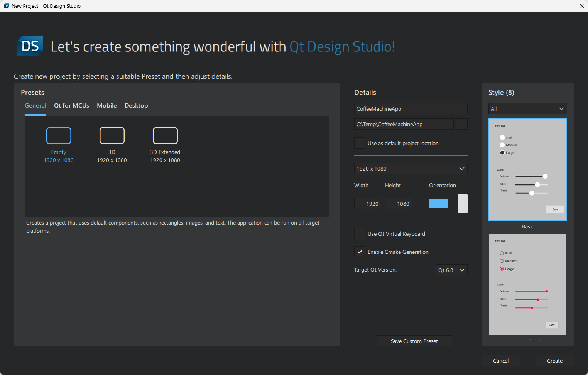Disable Enable Cmake Generation
This screenshot has width=588, height=375.
coord(359,252)
